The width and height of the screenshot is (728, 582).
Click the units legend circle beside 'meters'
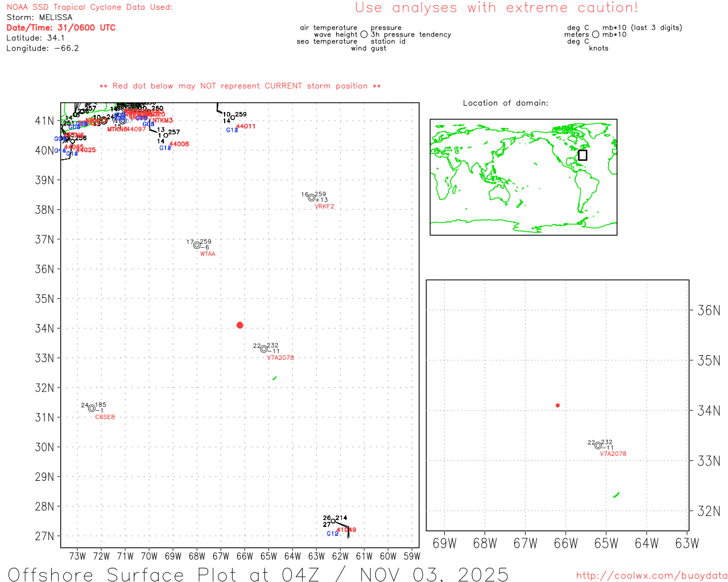coord(595,34)
